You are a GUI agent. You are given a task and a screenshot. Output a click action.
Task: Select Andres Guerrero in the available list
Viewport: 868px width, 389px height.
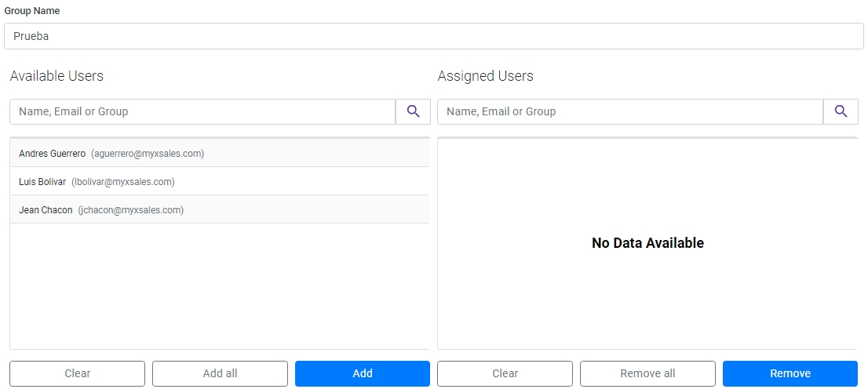[x=219, y=153]
